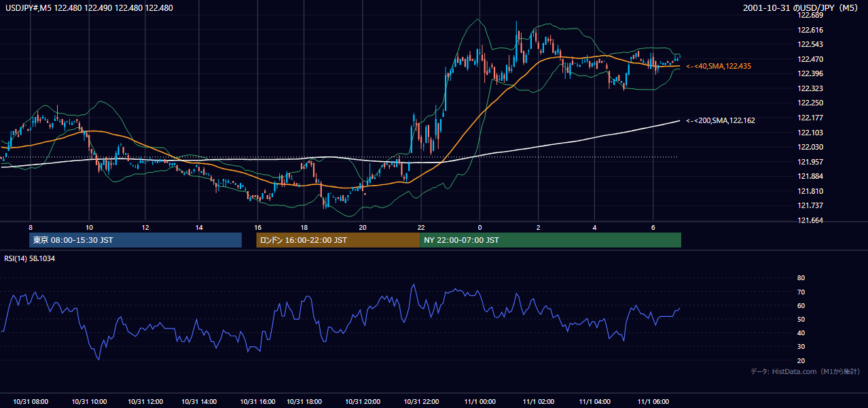Click price level 122.250 on the axis
The image size is (868, 408).
tap(811, 103)
